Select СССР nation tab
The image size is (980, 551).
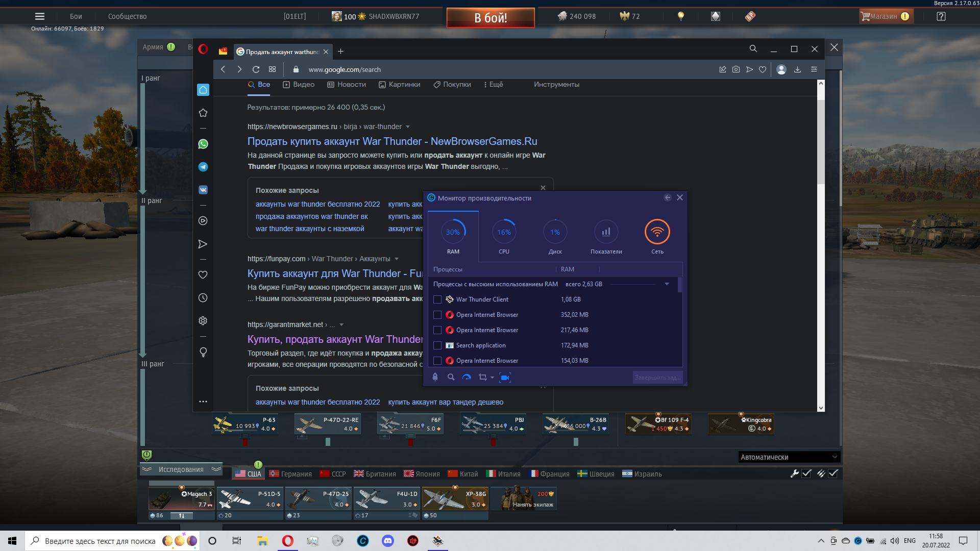point(333,474)
